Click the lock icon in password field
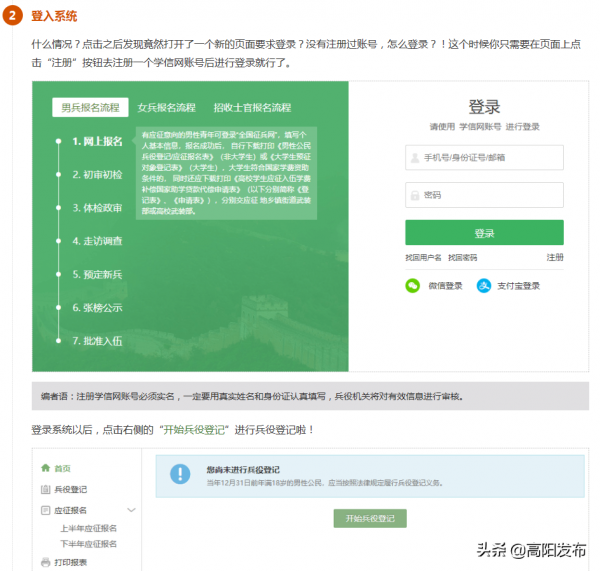 pyautogui.click(x=414, y=195)
